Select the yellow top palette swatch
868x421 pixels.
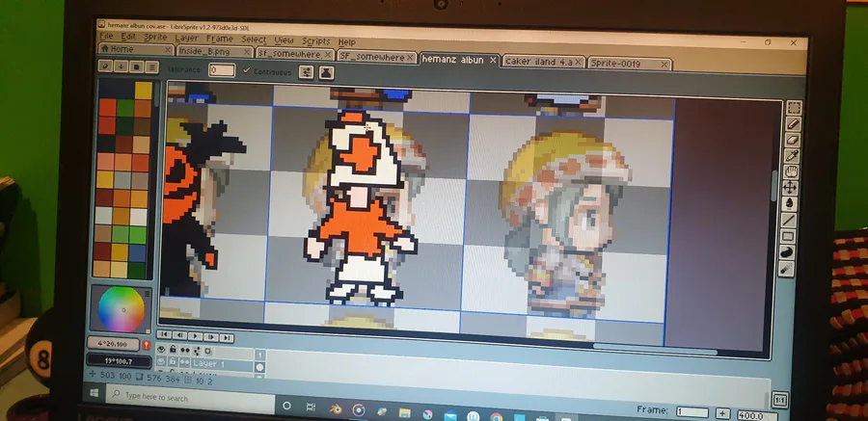pyautogui.click(x=144, y=91)
